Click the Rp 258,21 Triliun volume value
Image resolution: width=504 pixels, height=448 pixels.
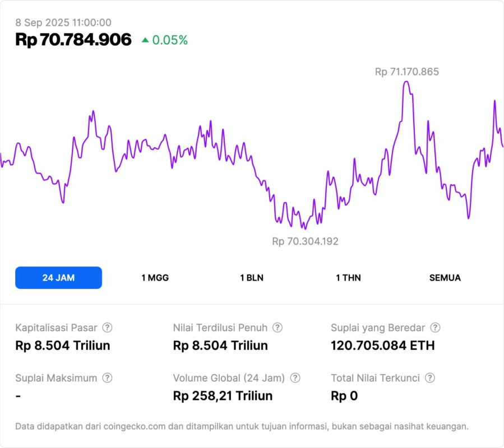coord(223,396)
